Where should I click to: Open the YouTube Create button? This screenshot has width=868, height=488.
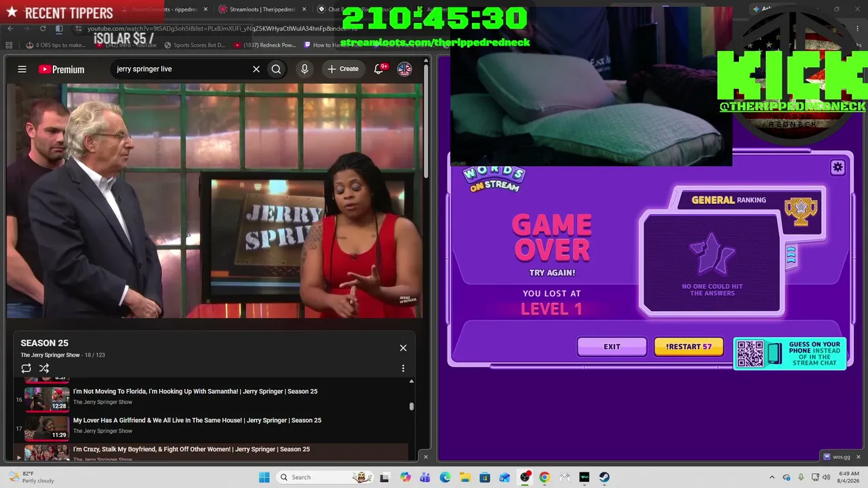point(343,69)
